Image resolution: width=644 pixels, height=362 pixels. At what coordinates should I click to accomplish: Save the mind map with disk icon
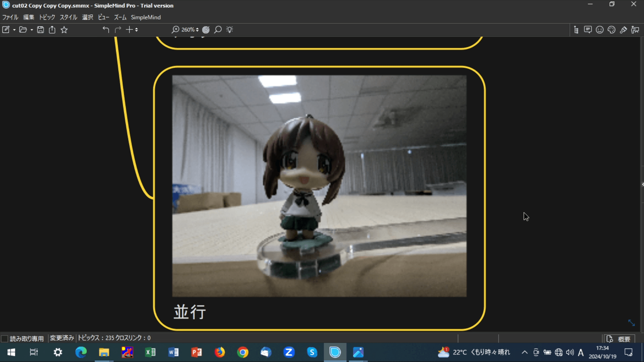[40, 30]
